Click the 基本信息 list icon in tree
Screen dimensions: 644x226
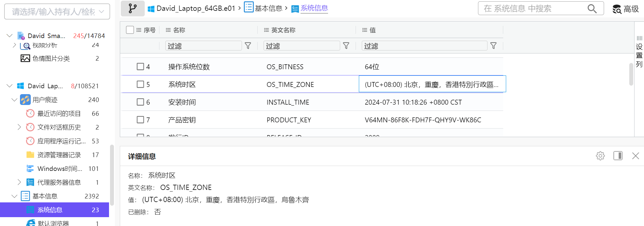(25, 196)
